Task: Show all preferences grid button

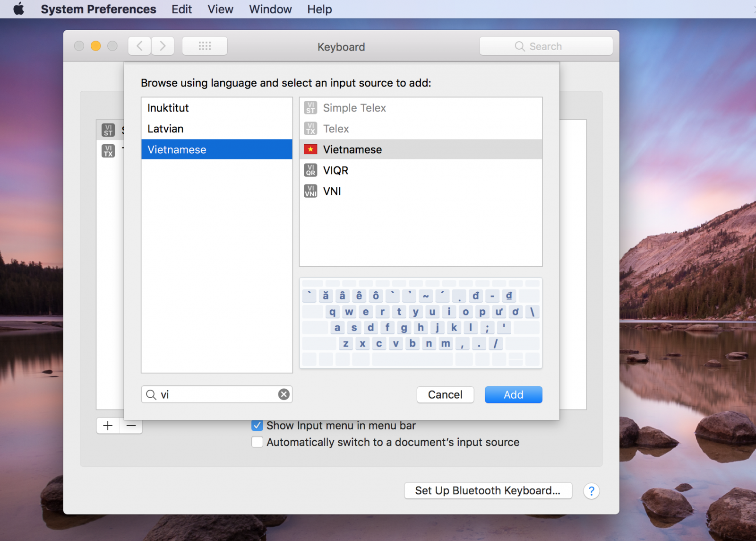Action: coord(205,46)
